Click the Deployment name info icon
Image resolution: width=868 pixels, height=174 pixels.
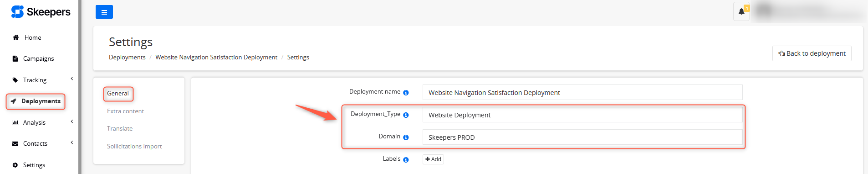tap(406, 93)
